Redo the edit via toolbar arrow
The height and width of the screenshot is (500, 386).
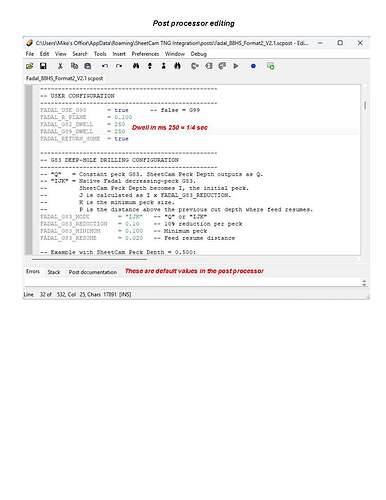coord(119,66)
